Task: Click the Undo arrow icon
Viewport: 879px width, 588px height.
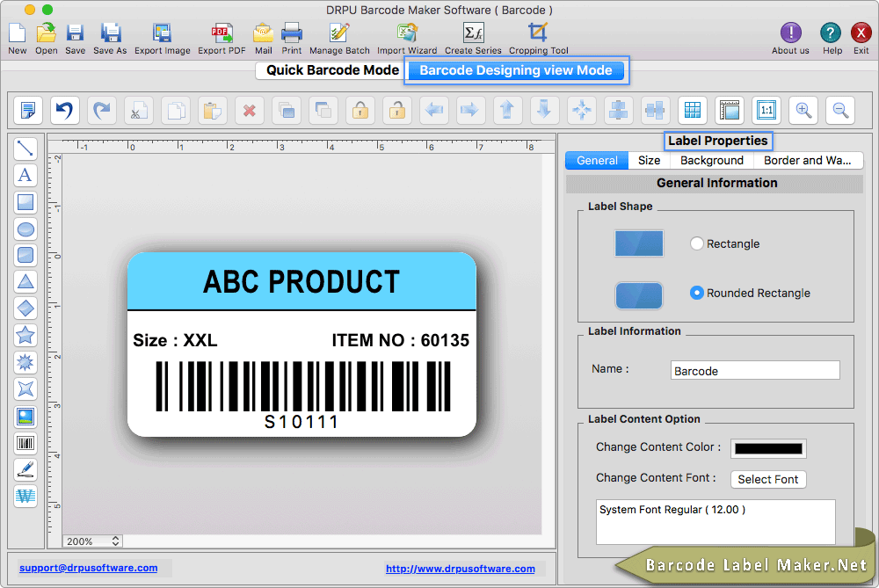Action: click(x=64, y=110)
